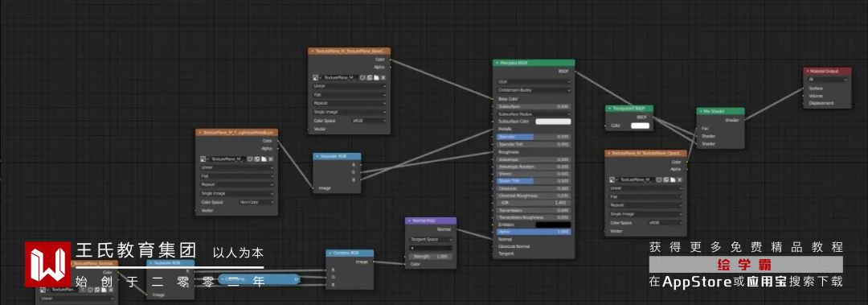This screenshot has width=868, height=305.
Task: Open Single Image source dropdown in BaseColor node
Action: (350, 112)
